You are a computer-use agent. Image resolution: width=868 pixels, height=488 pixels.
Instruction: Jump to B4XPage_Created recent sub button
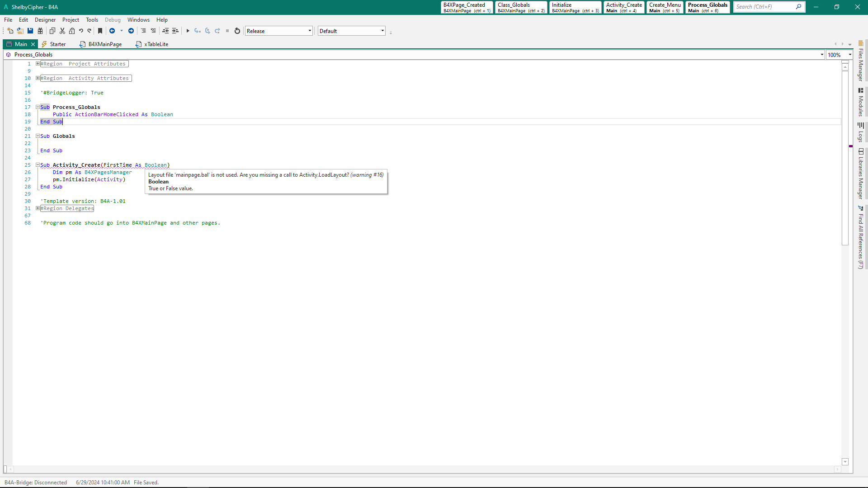point(467,7)
